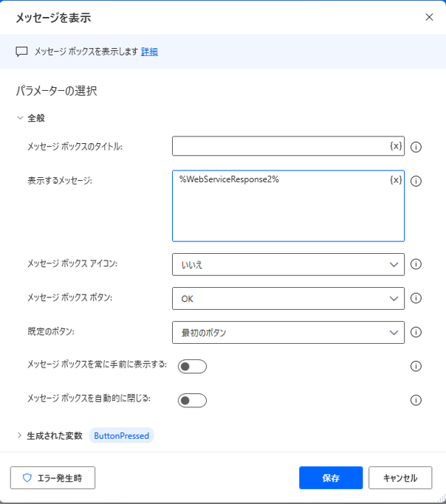Click info icon for メッセージ ボックスのタイトル
Image resolution: width=446 pixels, height=504 pixels.
(416, 147)
